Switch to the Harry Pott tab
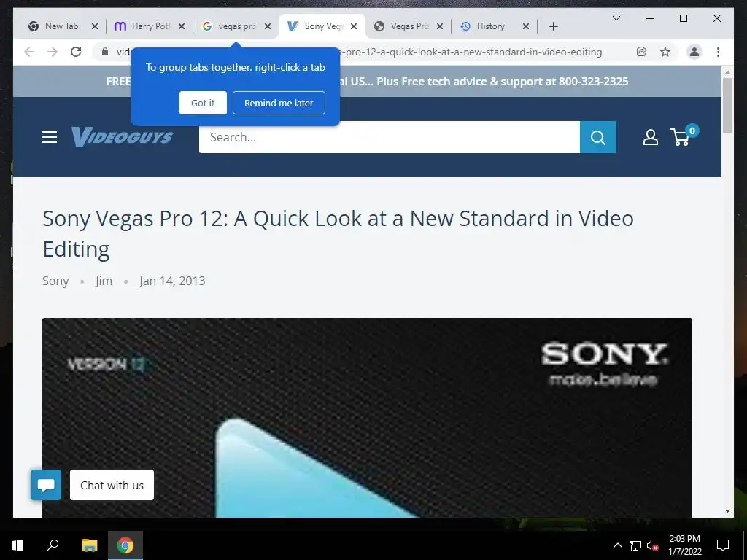 tap(150, 26)
